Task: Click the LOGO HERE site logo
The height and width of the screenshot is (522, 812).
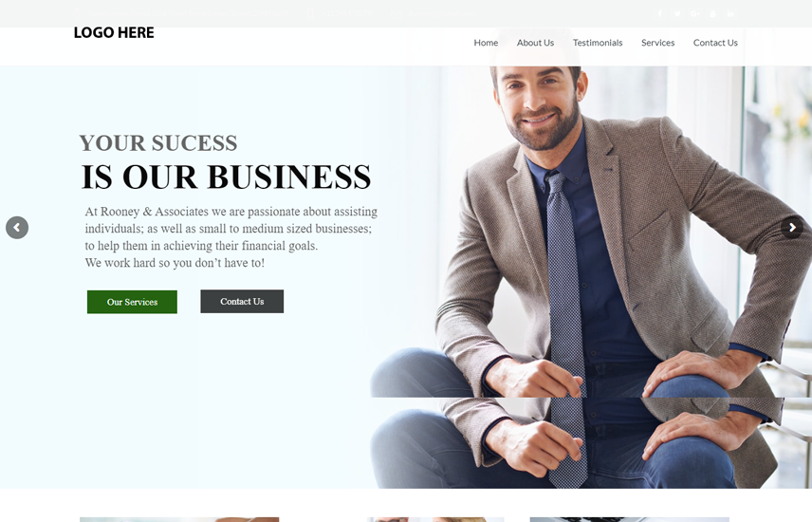Action: (x=114, y=32)
